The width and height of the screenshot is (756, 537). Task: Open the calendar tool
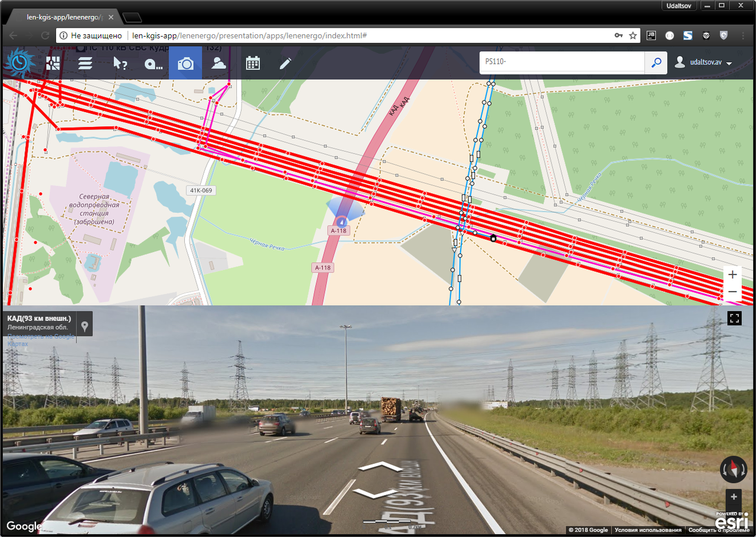(253, 63)
